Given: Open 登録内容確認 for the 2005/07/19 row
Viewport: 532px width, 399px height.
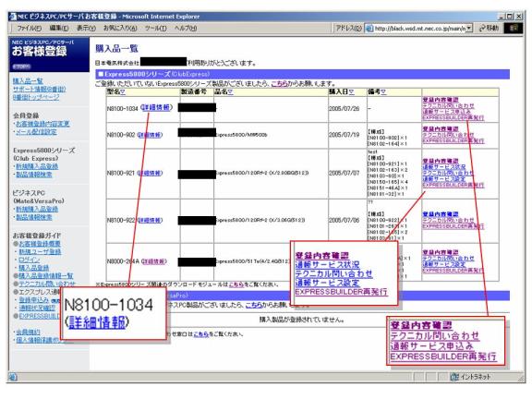Looking at the screenshot, I should coord(441,129).
